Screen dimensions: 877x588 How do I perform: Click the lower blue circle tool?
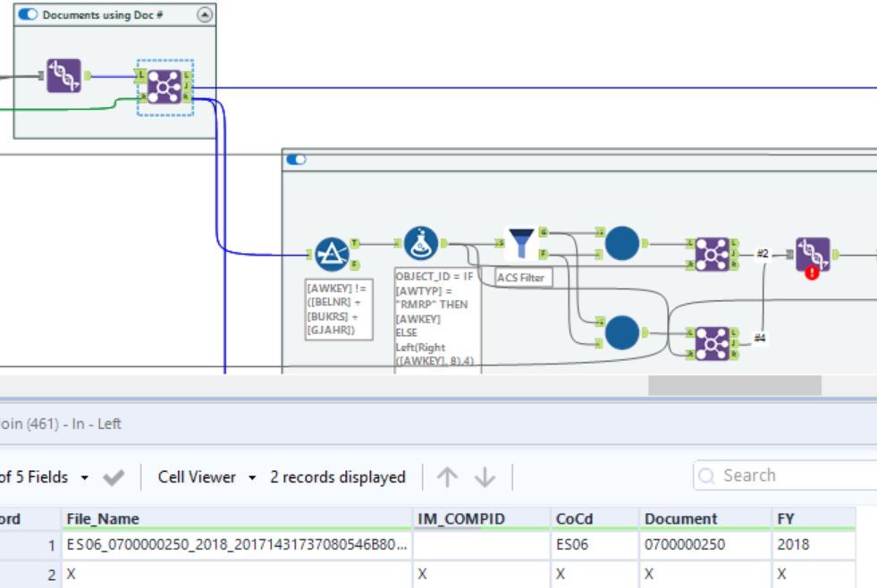click(622, 332)
